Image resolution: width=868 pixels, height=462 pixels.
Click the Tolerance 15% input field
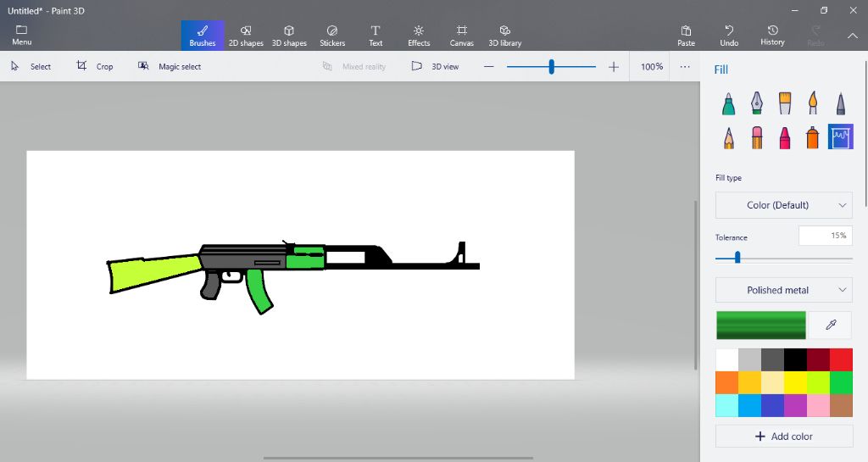[x=826, y=236]
